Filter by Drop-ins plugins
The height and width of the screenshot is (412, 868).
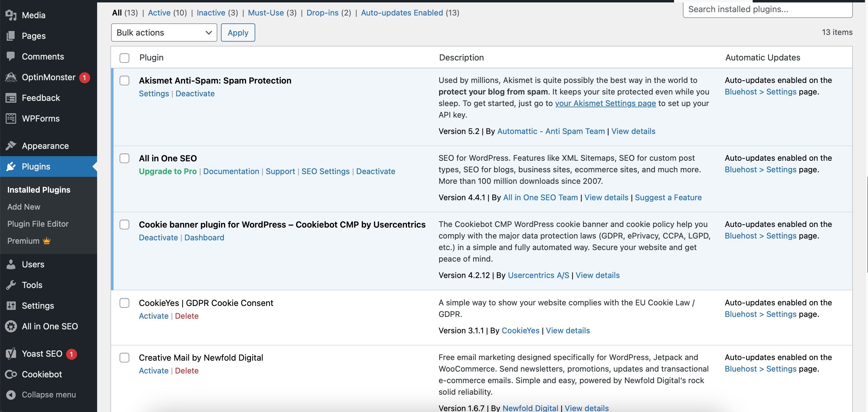pos(323,13)
